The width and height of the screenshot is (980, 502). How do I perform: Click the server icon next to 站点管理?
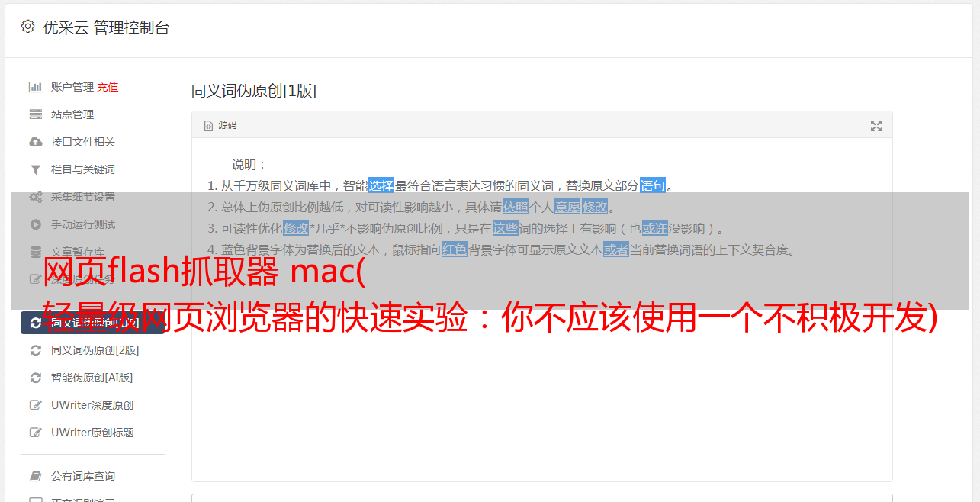tap(35, 114)
